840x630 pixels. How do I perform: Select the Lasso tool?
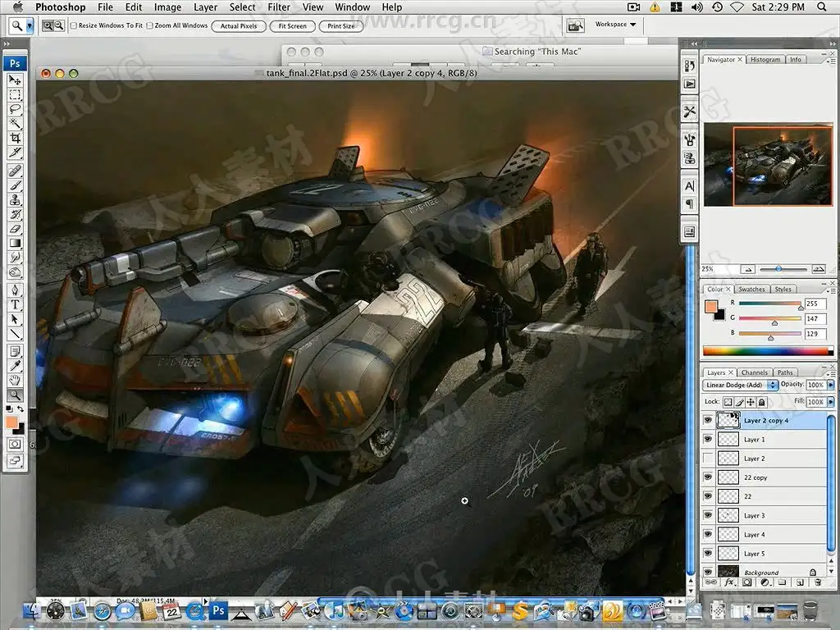15,109
